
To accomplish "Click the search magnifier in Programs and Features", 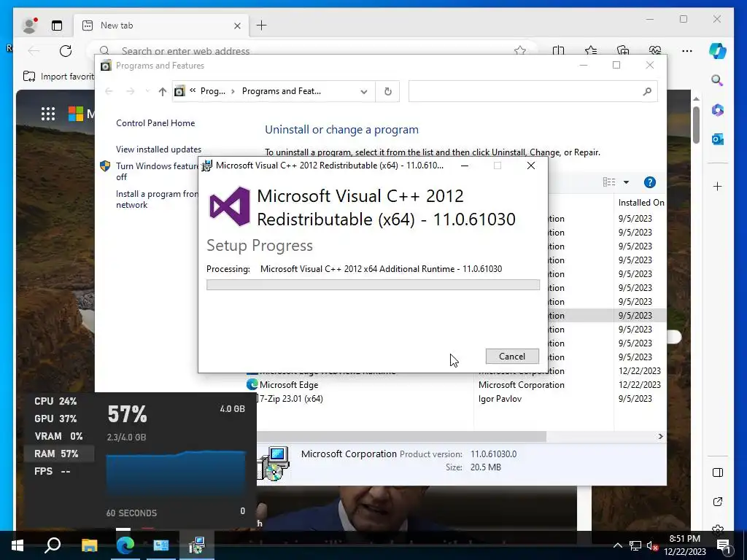I will point(647,91).
